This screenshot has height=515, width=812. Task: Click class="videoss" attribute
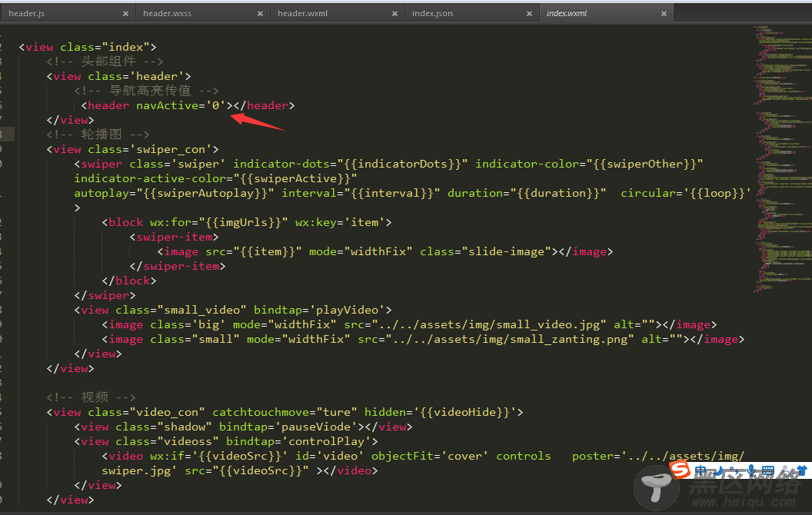(168, 441)
